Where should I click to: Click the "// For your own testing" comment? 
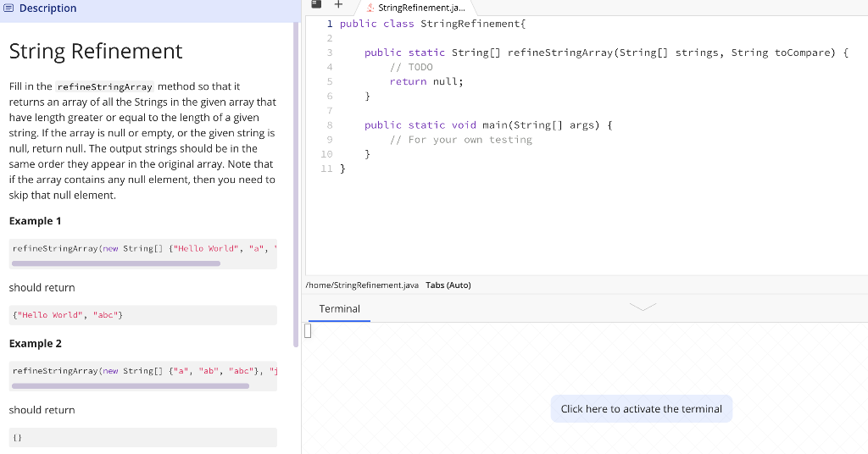tap(460, 140)
